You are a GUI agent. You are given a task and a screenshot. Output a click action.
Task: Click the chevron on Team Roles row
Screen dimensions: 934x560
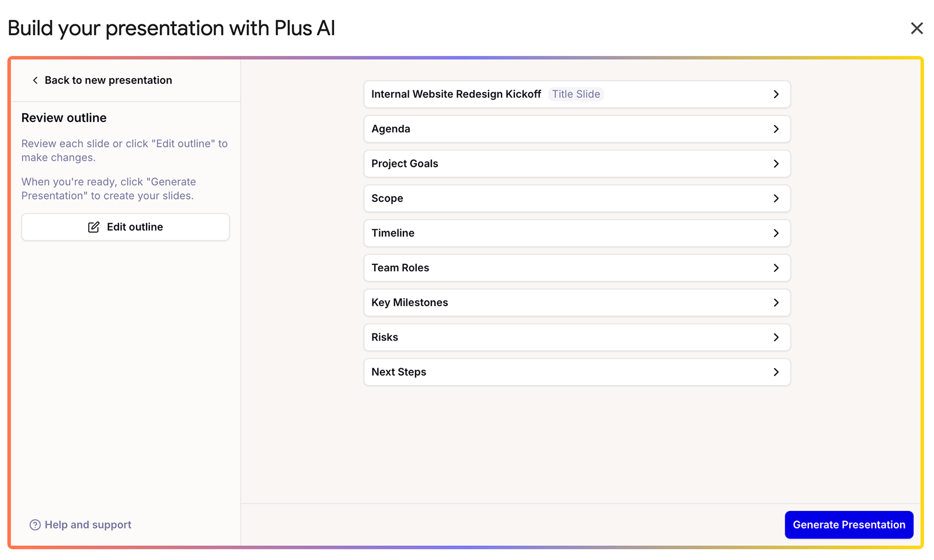pyautogui.click(x=776, y=268)
